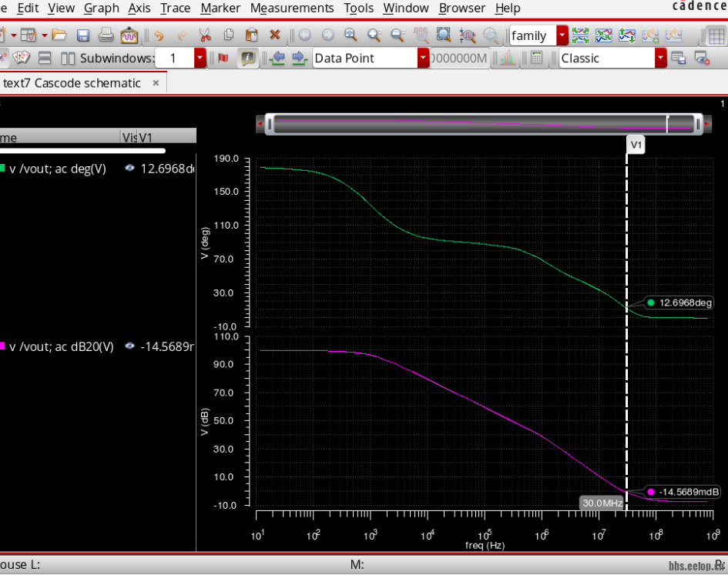Click the zoom-to-waveform pulse magnifier icon

467,35
